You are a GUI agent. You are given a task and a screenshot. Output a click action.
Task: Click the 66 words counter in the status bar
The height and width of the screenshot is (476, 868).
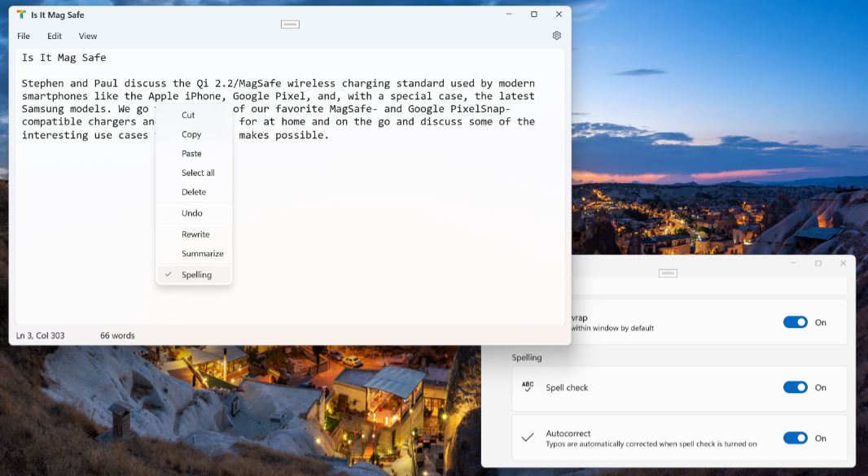pyautogui.click(x=117, y=335)
